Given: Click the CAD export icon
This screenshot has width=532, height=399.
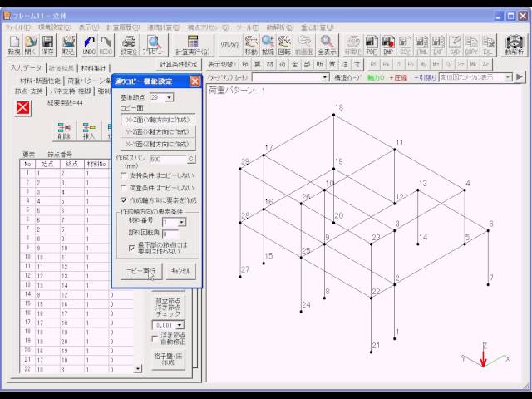Looking at the screenshot, I should pos(455,45).
